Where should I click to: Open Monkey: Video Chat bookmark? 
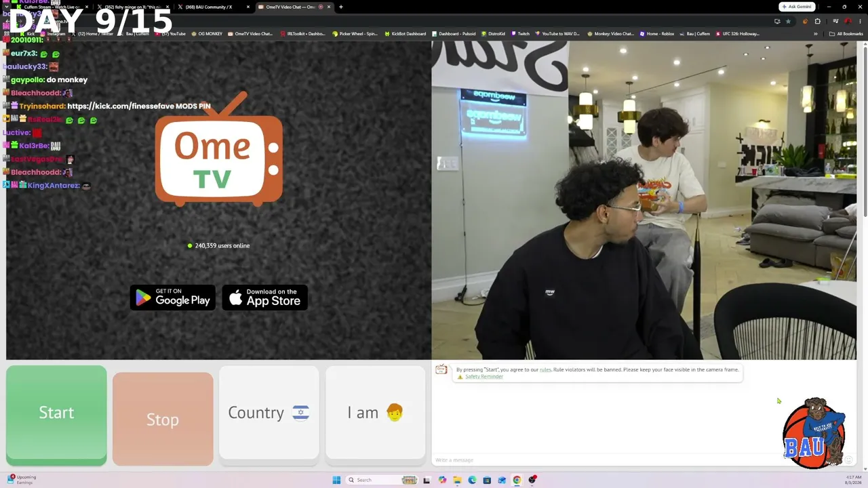(x=610, y=34)
